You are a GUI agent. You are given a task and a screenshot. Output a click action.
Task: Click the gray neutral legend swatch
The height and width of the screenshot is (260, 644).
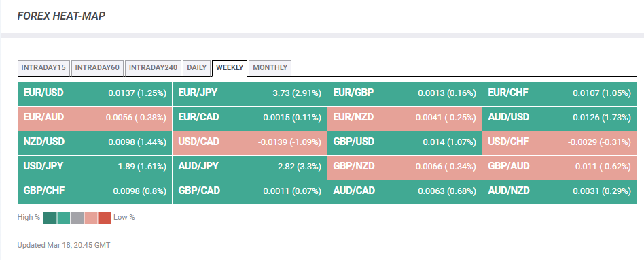pos(77,218)
